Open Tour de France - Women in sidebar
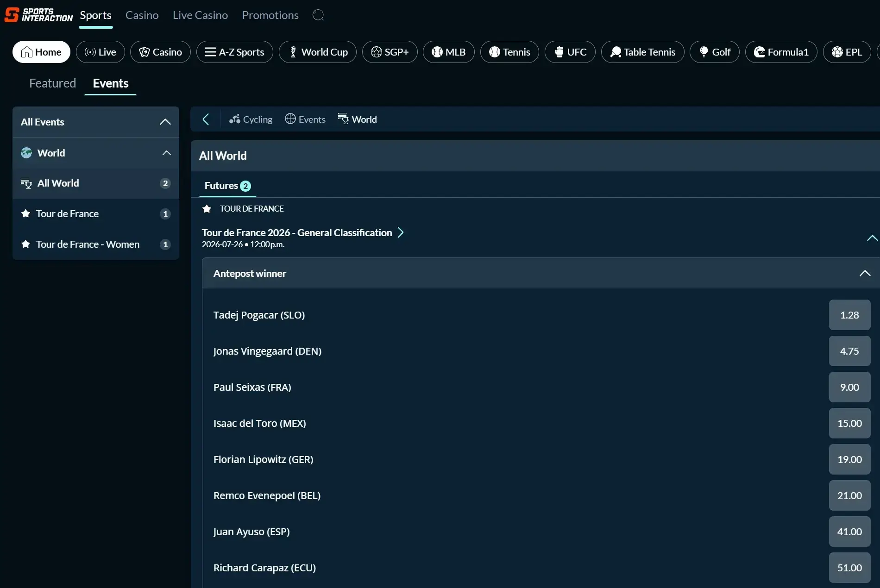 [96, 244]
